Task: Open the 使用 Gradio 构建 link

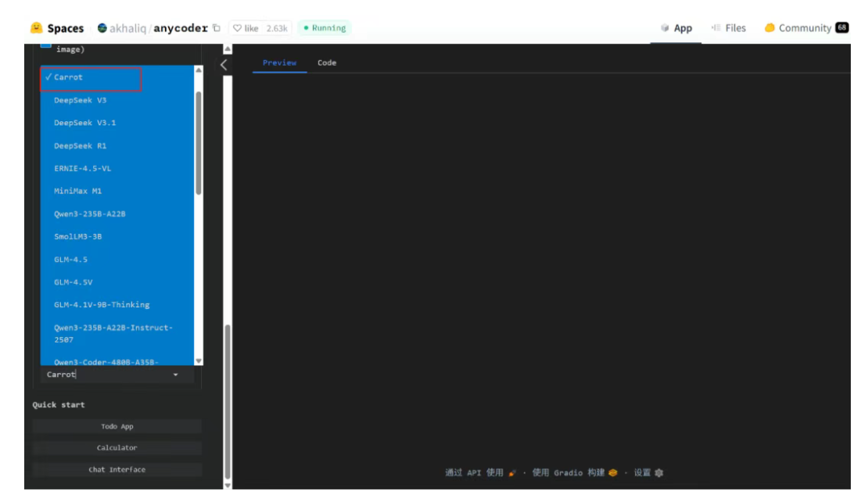Action: (x=575, y=473)
